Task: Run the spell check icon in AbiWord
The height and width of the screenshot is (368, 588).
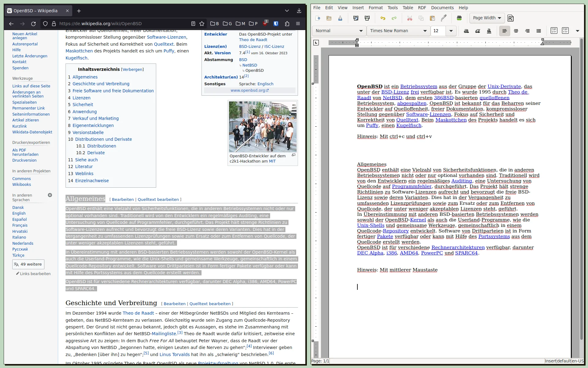Action: (459, 18)
